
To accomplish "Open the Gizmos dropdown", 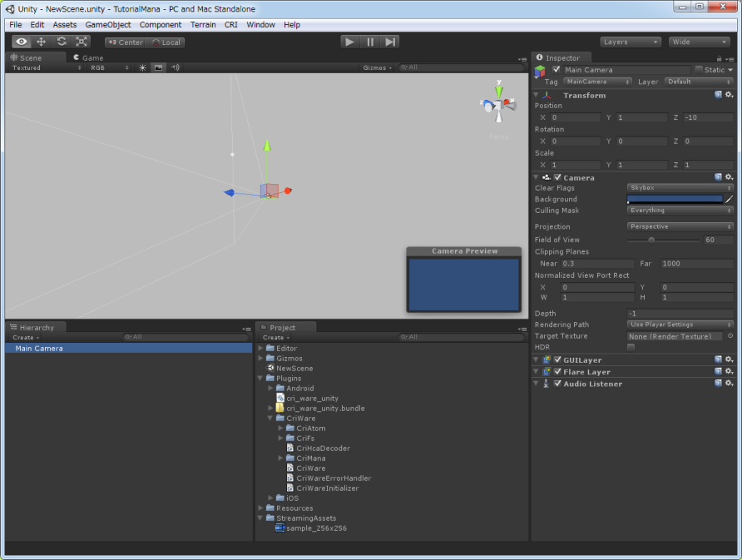I will (377, 67).
